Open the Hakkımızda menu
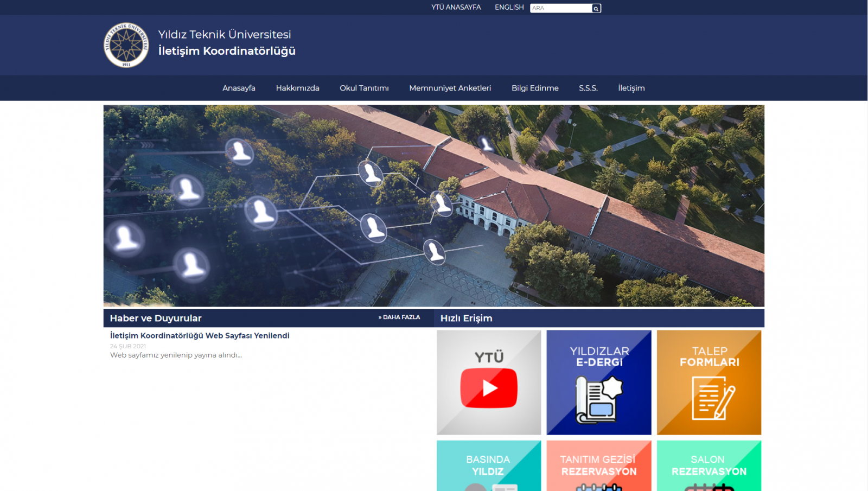 (x=297, y=88)
